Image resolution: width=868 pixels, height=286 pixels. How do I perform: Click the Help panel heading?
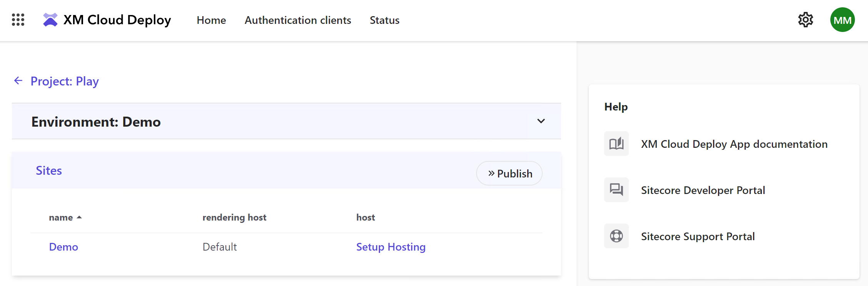[616, 107]
